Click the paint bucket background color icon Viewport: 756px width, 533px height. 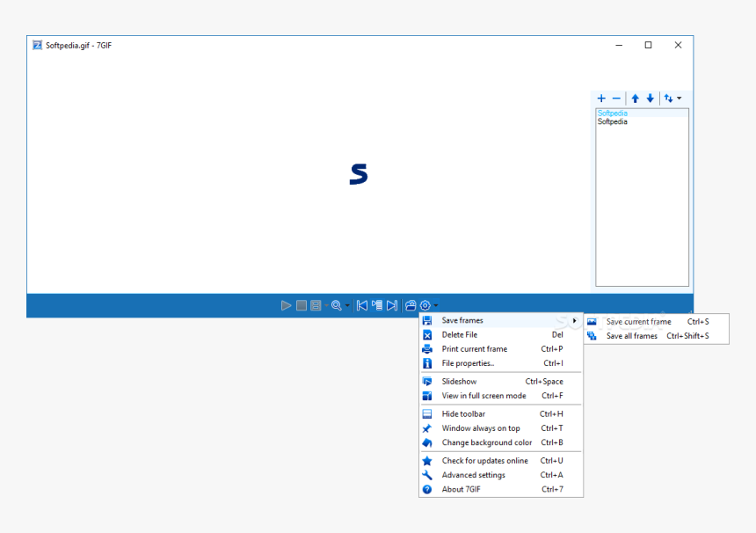tap(427, 442)
